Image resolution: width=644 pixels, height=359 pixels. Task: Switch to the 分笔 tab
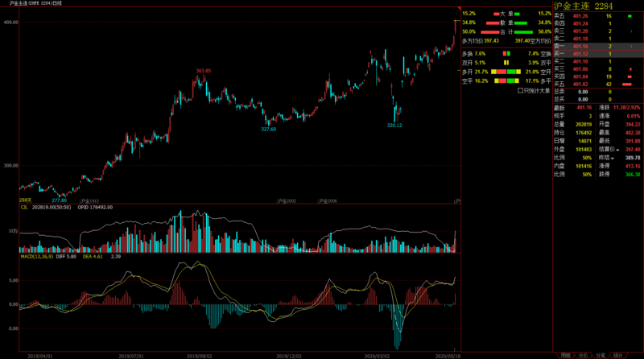(600, 355)
